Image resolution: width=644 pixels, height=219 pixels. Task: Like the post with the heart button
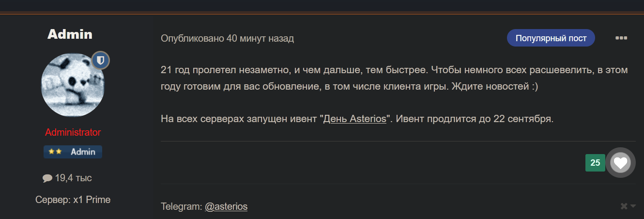pos(621,162)
